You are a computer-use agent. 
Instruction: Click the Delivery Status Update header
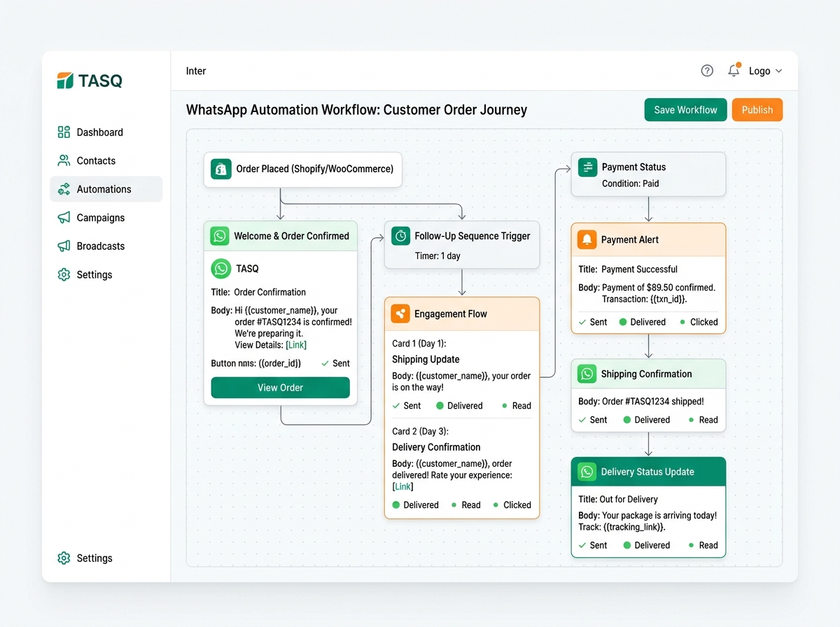(x=649, y=472)
